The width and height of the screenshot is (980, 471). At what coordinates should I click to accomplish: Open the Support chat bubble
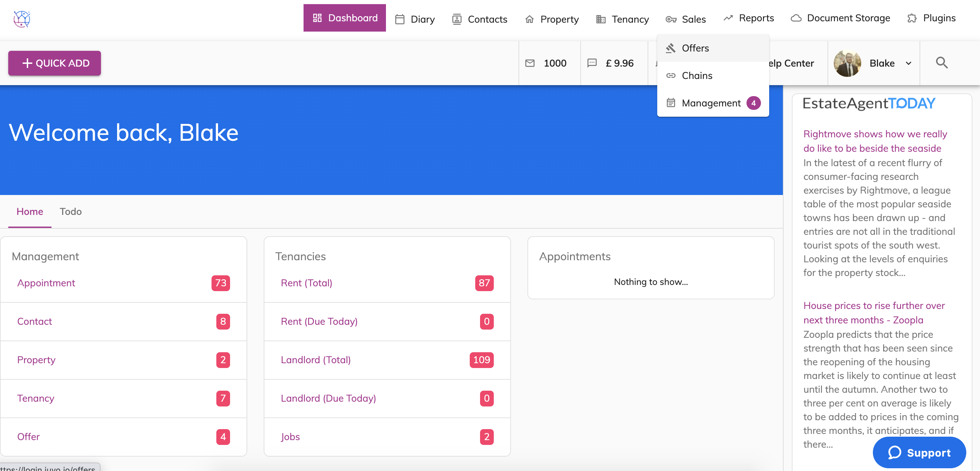coord(919,452)
